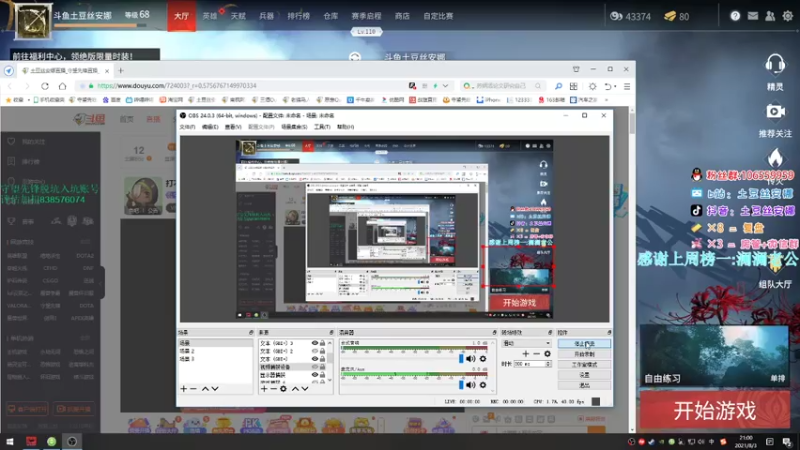Adjust the desktop audio volume slider
This screenshot has width=800, height=450.
tap(461, 359)
